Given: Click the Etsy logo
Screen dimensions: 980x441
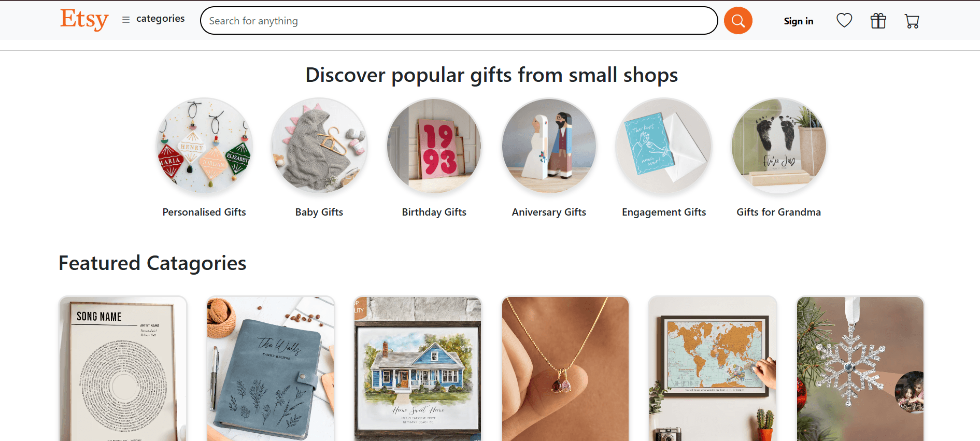Looking at the screenshot, I should point(84,20).
